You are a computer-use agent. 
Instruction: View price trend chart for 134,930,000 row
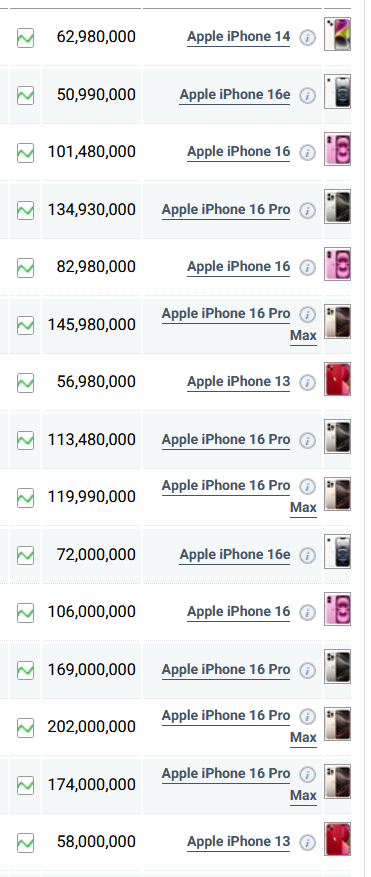point(25,210)
